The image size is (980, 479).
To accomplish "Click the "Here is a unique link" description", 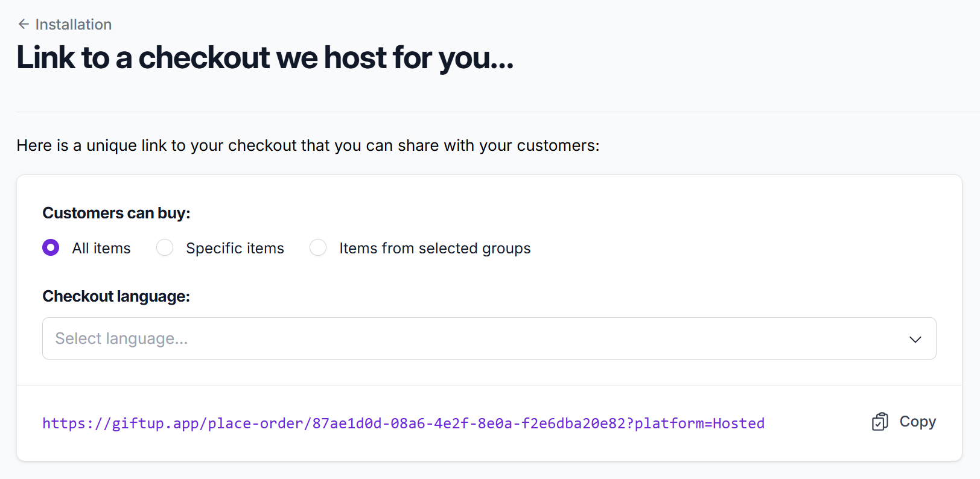I will point(308,145).
